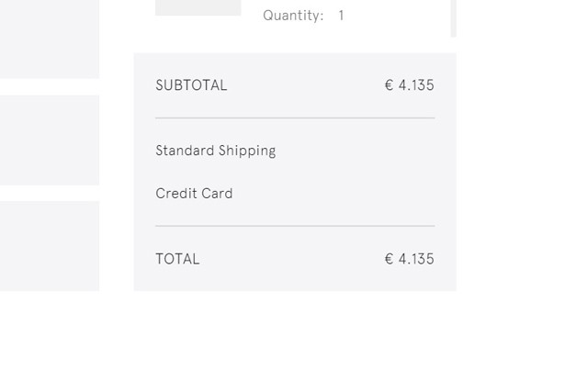Click the euro symbol in the subtotal row
The height and width of the screenshot is (369, 588).
click(389, 85)
